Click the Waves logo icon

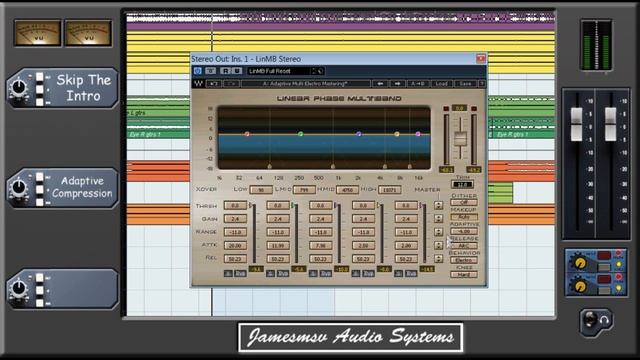pos(198,84)
